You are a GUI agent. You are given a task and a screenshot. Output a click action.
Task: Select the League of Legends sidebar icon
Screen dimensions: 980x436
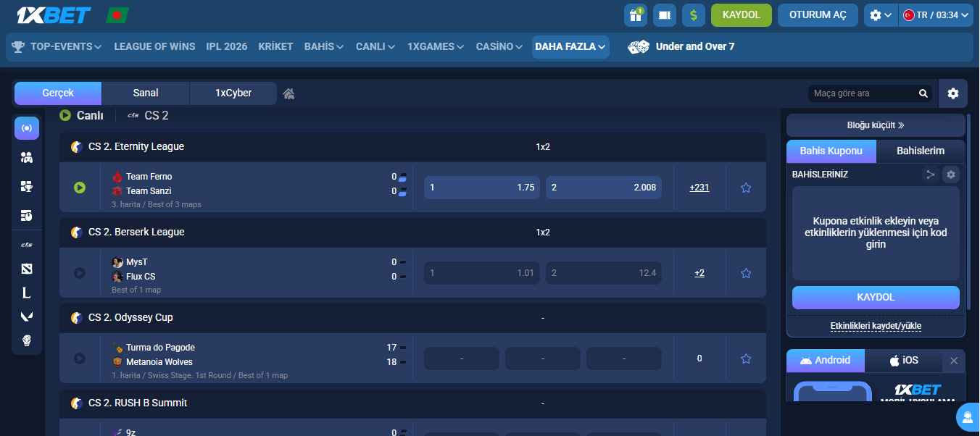pos(27,293)
